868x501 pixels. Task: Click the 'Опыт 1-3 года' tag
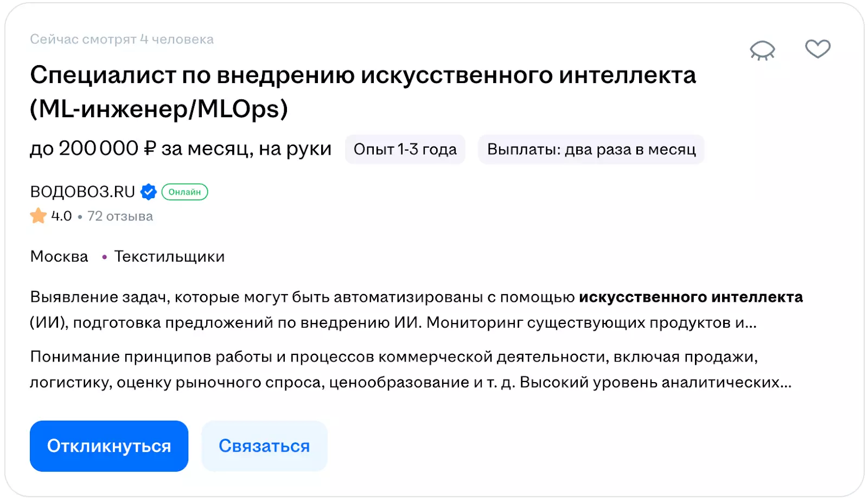tap(405, 149)
